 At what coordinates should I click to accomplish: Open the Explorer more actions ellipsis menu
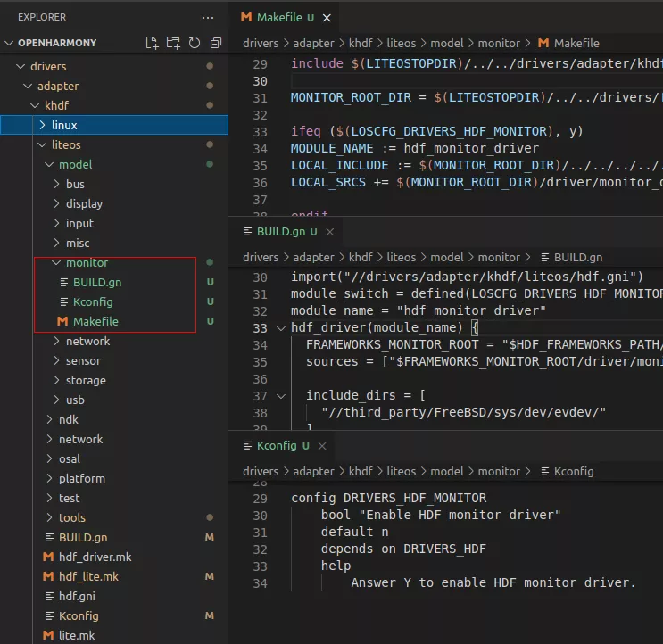pos(208,18)
